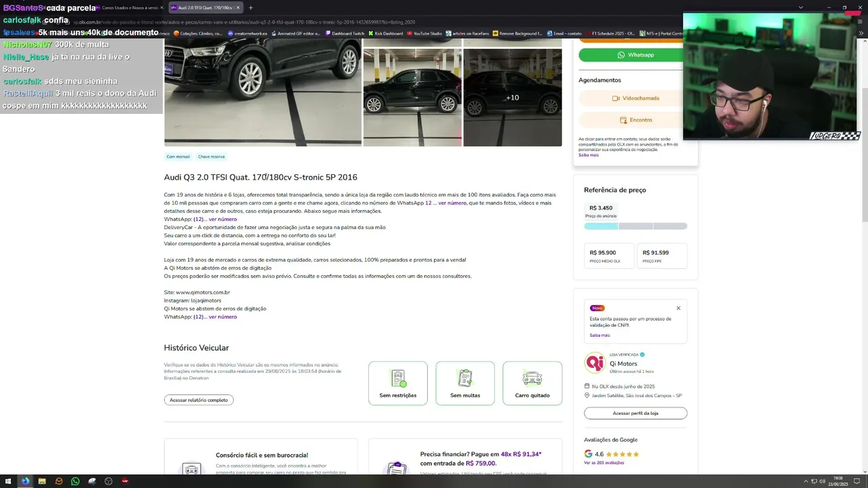
Task: Open the middle car side-view photo
Action: click(412, 98)
